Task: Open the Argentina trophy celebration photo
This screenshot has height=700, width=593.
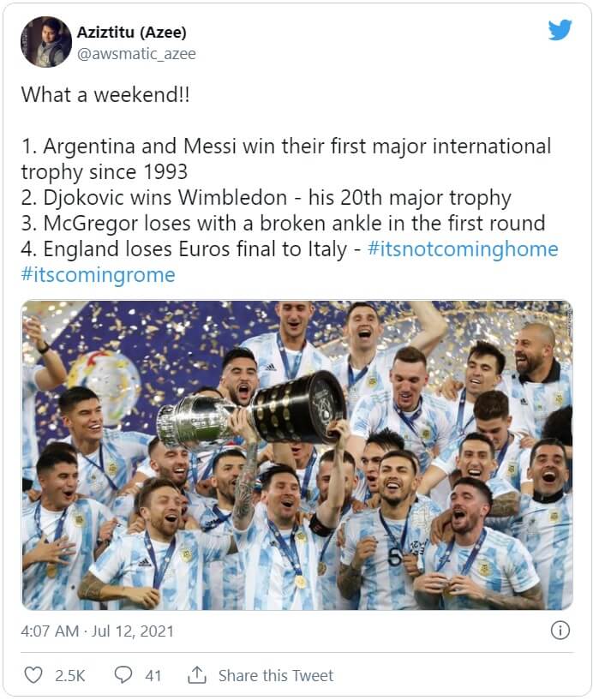Action: click(x=296, y=454)
